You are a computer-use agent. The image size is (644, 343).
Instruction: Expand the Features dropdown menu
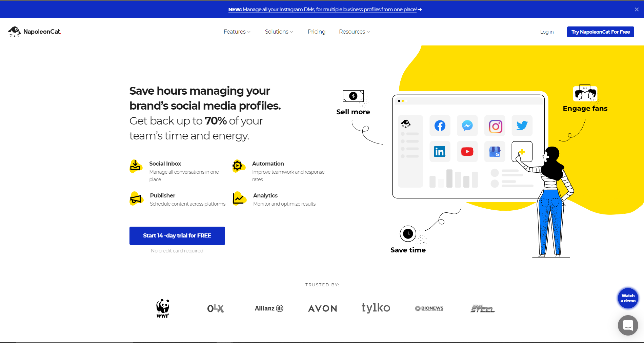point(237,32)
